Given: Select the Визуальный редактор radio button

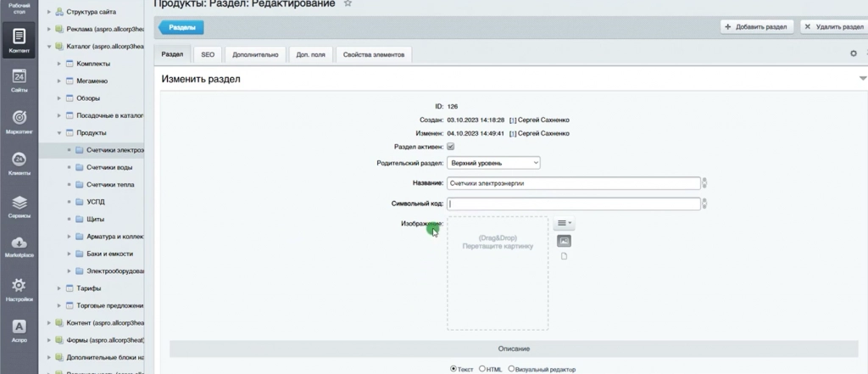Looking at the screenshot, I should (511, 368).
